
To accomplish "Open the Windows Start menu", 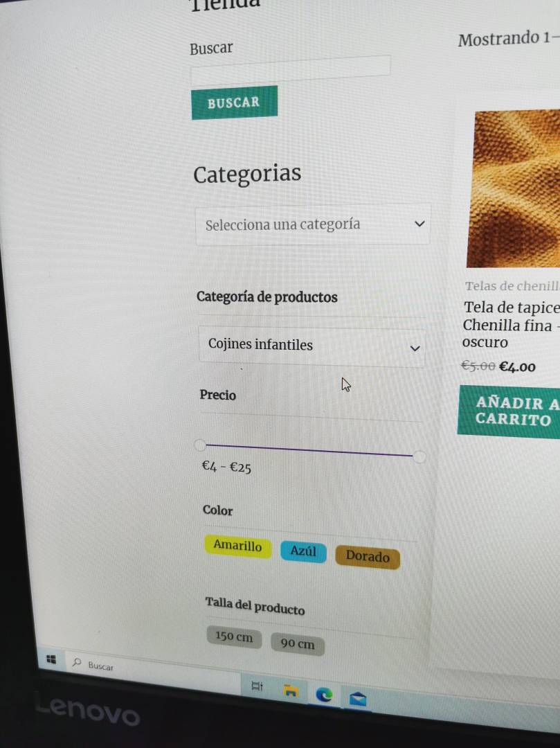I will pos(51,659).
